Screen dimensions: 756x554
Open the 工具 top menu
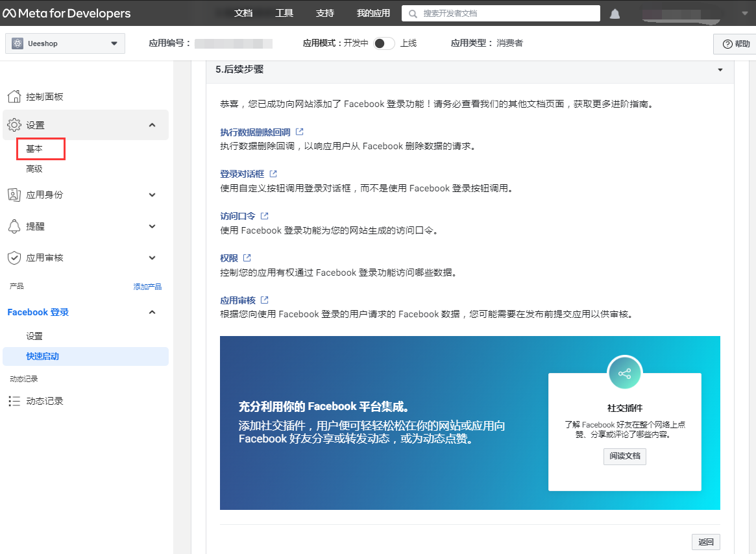point(284,13)
